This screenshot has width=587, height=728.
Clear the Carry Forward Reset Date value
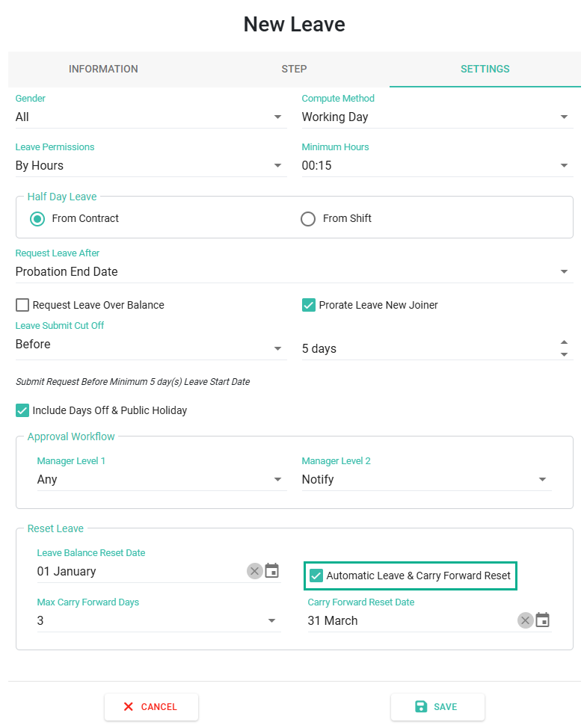(526, 620)
